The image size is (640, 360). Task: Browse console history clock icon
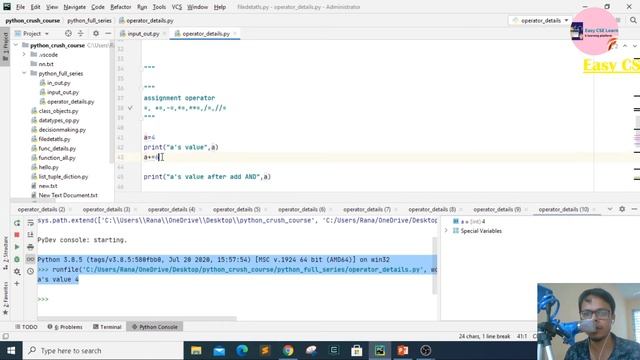(x=30, y=271)
